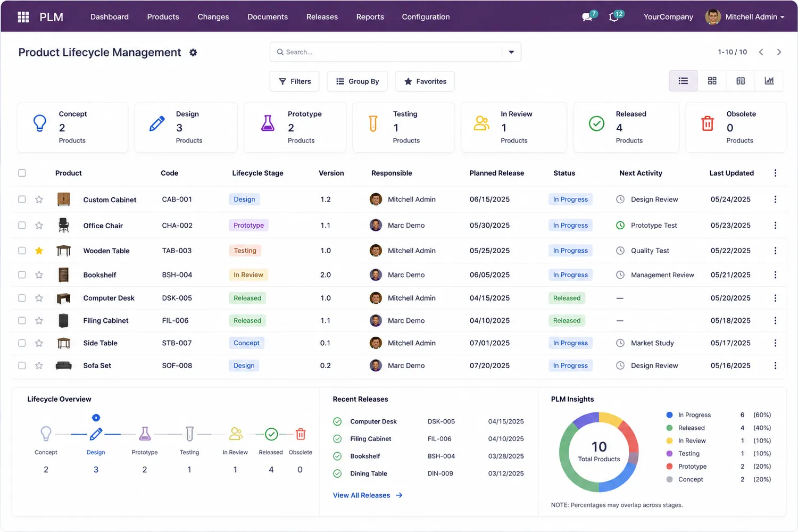Viewport: 798px width, 532px height.
Task: Switch to kanban view icon
Action: click(712, 81)
